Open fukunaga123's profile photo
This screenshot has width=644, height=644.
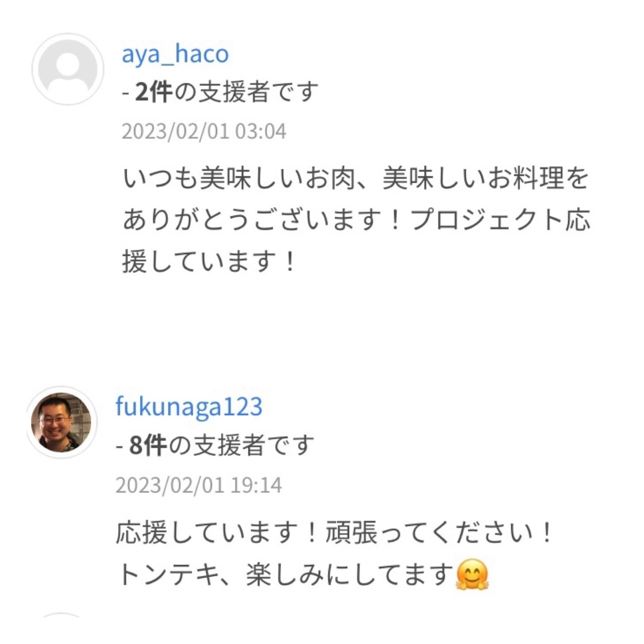(x=61, y=422)
